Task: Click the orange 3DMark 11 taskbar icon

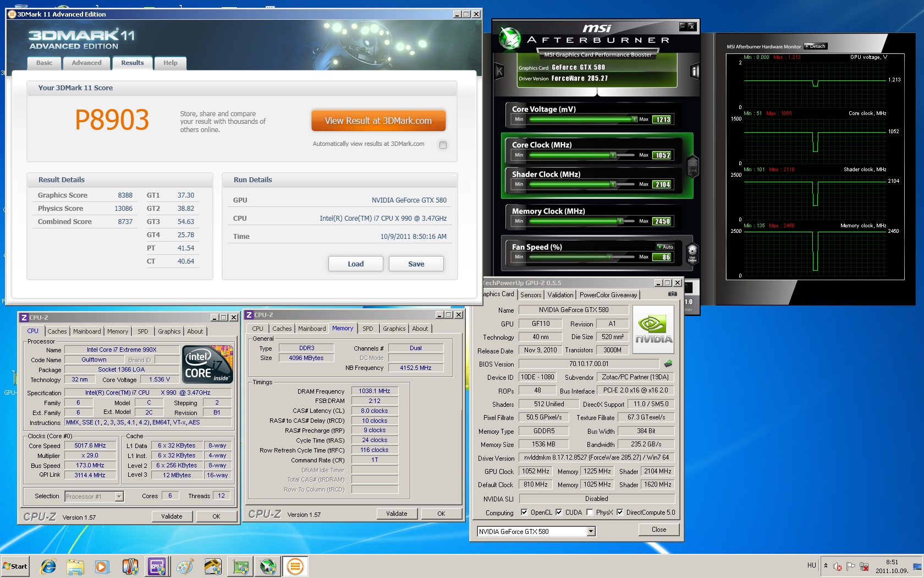Action: [295, 566]
